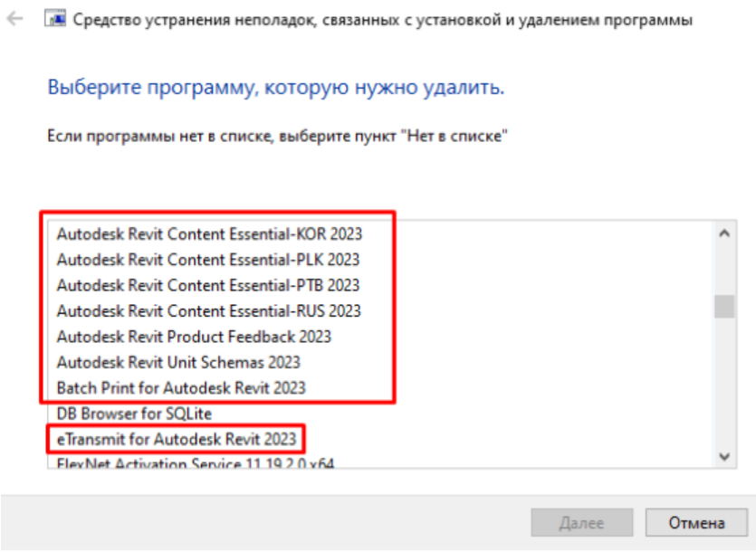Select Autodesk Revit Unit Schemas 2023
The height and width of the screenshot is (552, 756).
point(178,362)
